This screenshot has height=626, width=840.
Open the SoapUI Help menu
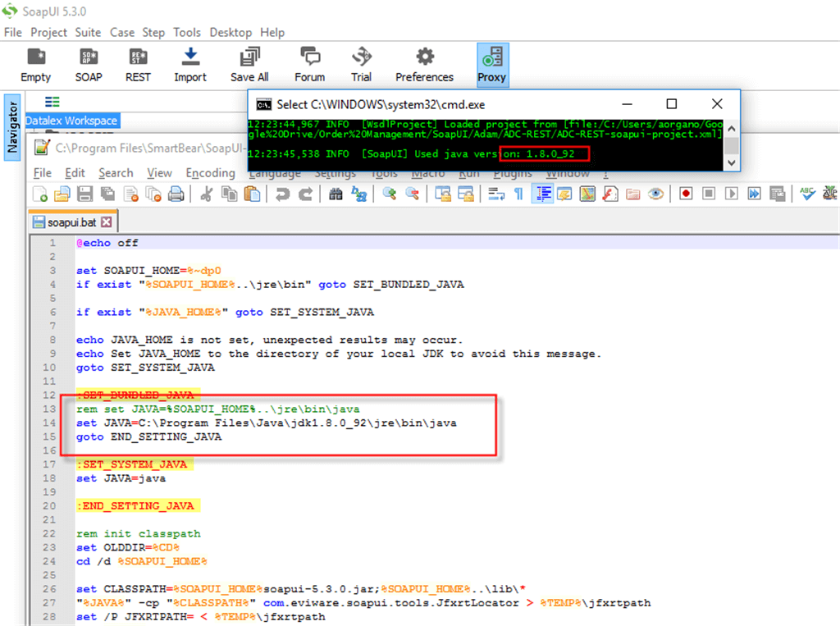coord(272,32)
